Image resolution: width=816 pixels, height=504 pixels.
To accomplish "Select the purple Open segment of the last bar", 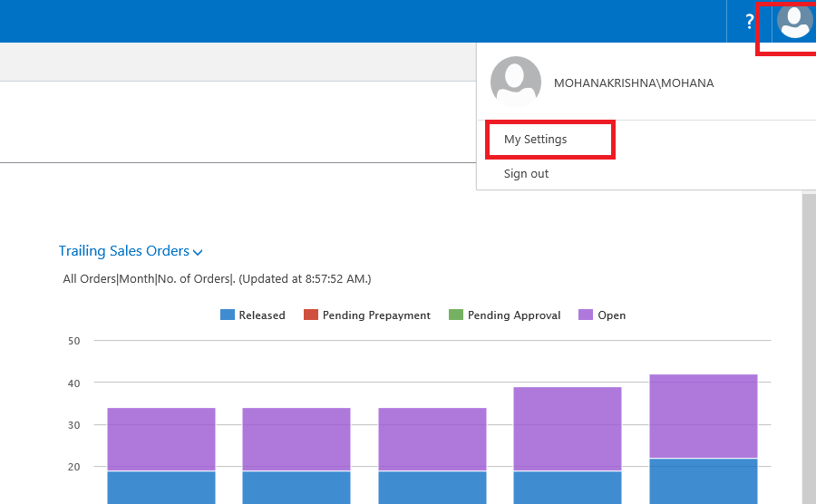I will (x=704, y=416).
